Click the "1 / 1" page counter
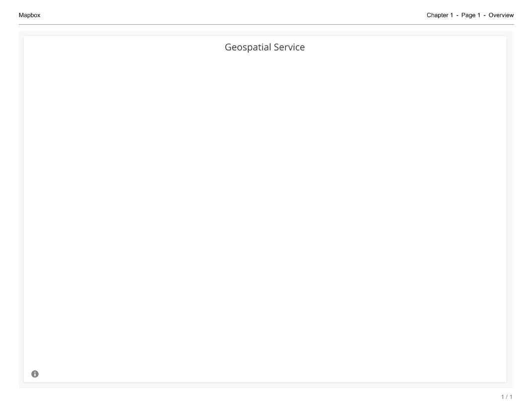Image resolution: width=532 pixels, height=411 pixels. [x=507, y=397]
